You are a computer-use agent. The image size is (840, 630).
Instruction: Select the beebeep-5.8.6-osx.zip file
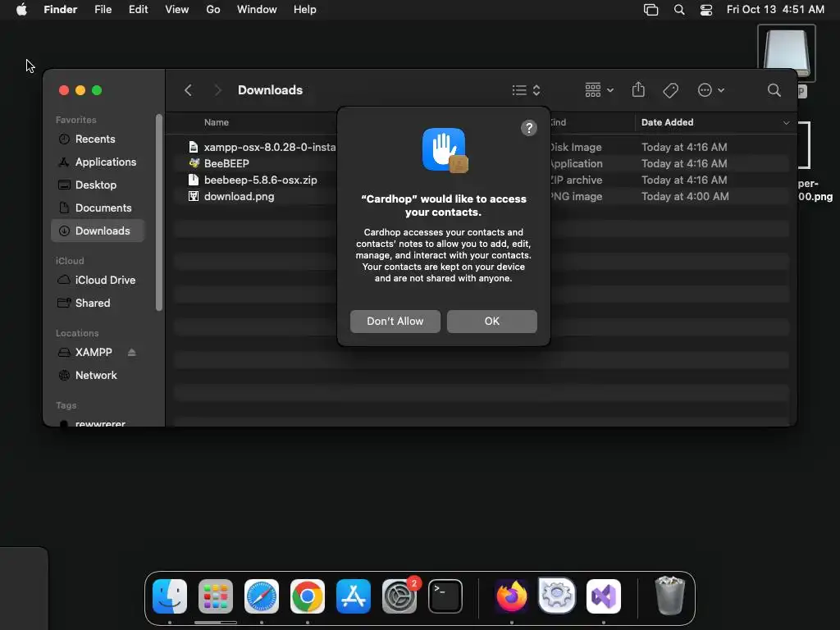pos(260,180)
